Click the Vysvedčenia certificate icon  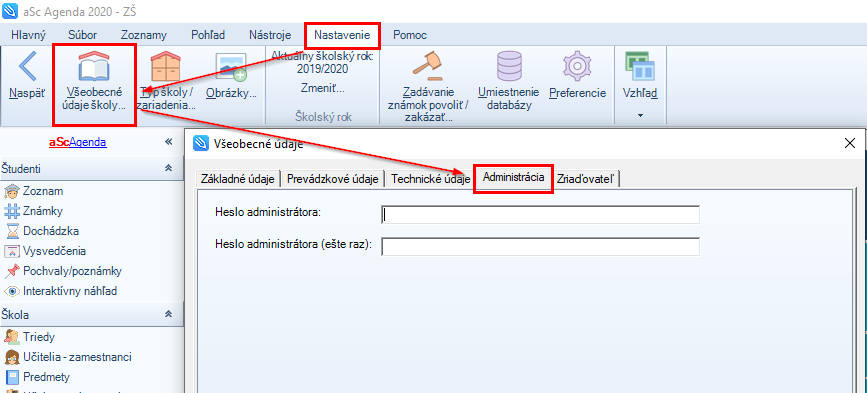point(12,251)
